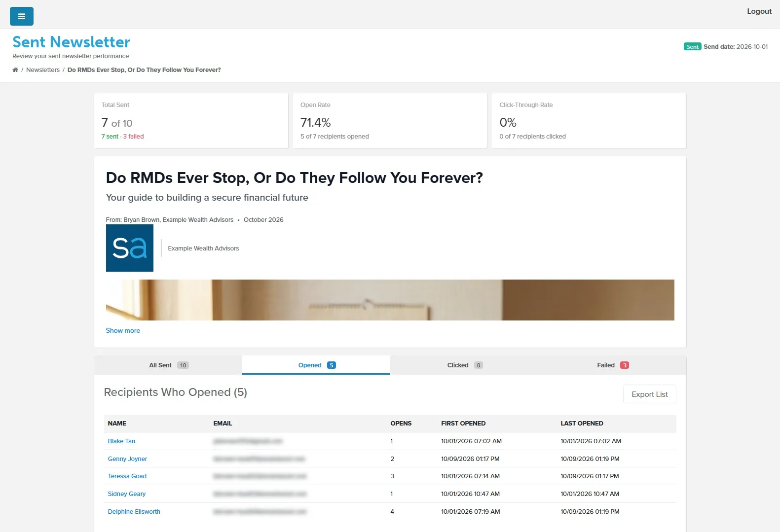Image resolution: width=780 pixels, height=532 pixels.
Task: Open the hamburger menu button
Action: (x=22, y=16)
